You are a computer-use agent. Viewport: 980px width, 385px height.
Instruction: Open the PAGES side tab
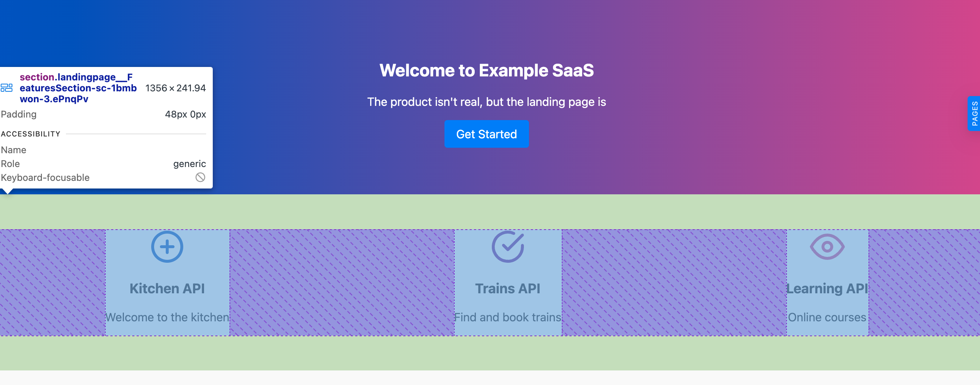coord(974,114)
